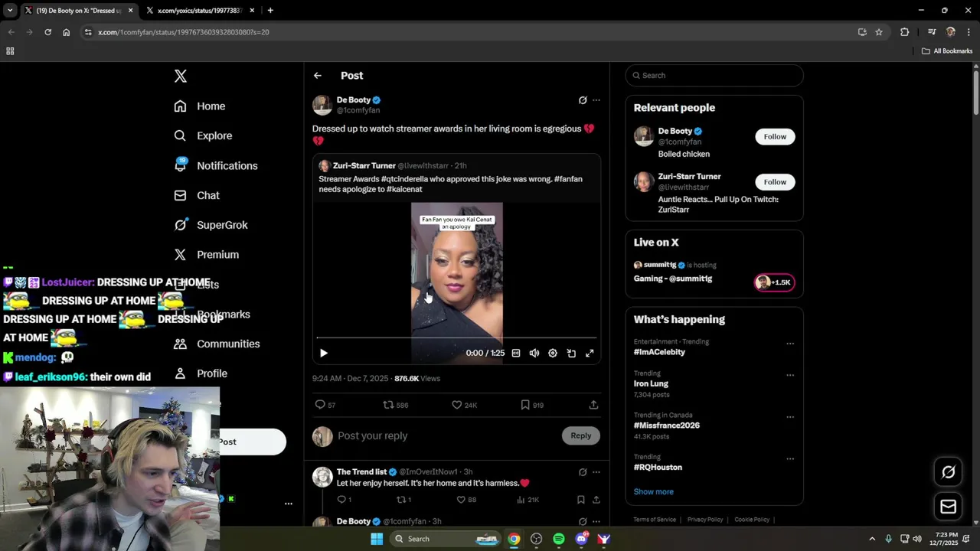This screenshot has height=551, width=980.
Task: Open the #ImACelebity trending topic
Action: [659, 352]
